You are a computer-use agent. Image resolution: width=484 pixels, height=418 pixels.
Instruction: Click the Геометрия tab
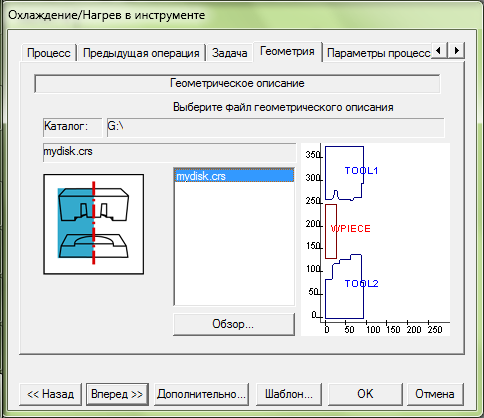coord(287,51)
